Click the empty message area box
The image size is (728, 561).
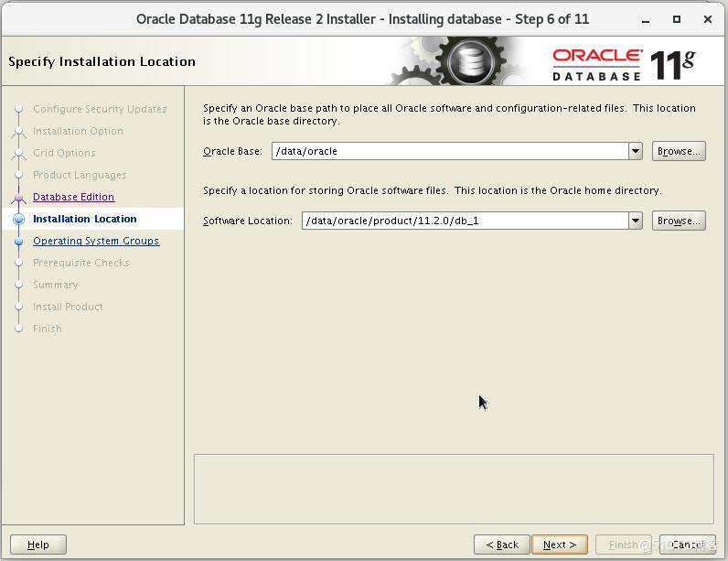[x=454, y=489]
